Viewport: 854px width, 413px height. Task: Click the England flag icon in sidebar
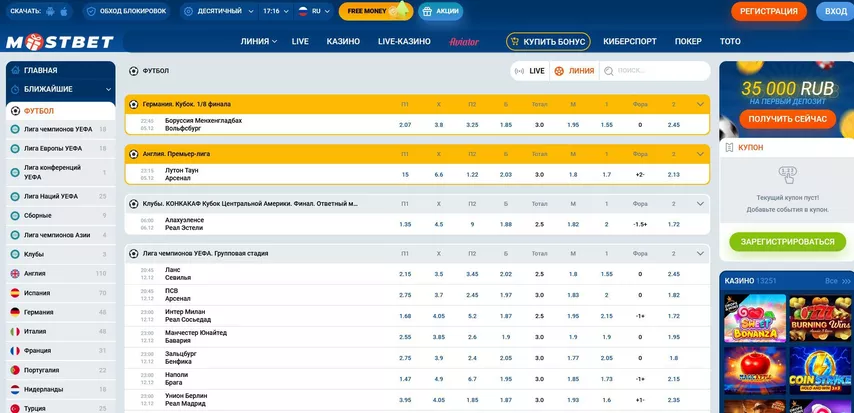pyautogui.click(x=15, y=273)
